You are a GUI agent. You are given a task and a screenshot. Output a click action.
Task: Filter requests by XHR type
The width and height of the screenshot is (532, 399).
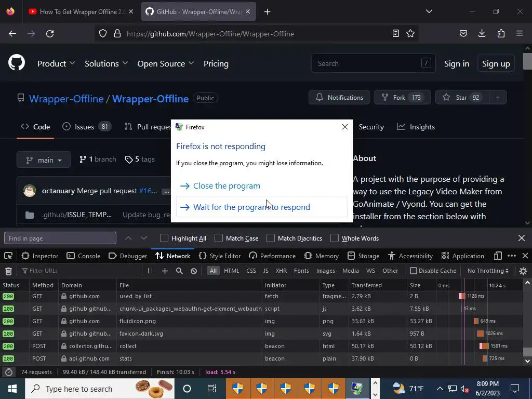281,271
